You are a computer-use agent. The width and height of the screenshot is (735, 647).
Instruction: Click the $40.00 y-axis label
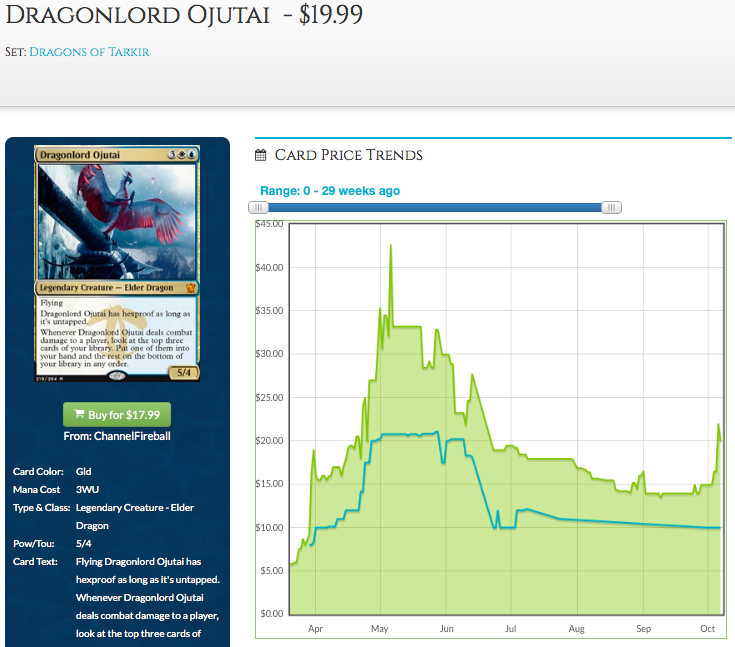pyautogui.click(x=269, y=267)
